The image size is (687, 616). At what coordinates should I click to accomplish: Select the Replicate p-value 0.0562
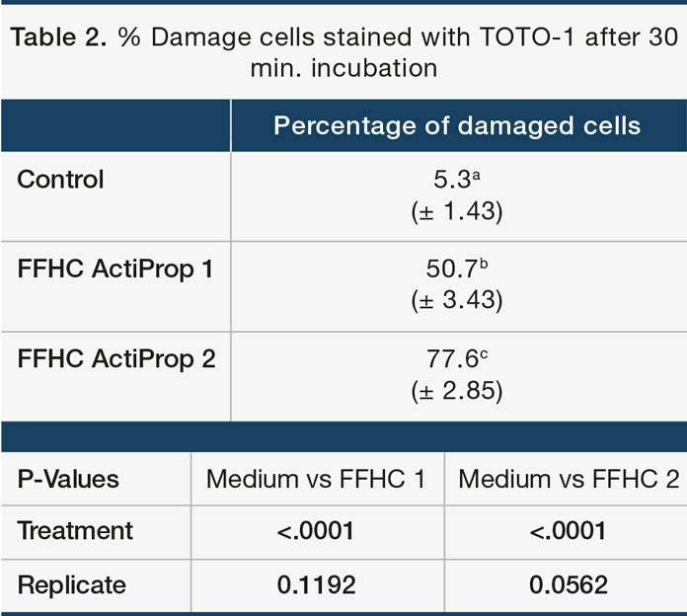point(569,584)
